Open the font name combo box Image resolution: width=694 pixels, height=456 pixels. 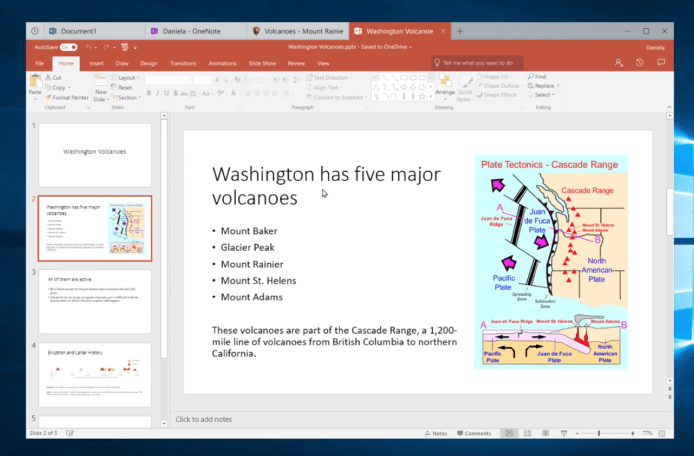click(x=169, y=80)
